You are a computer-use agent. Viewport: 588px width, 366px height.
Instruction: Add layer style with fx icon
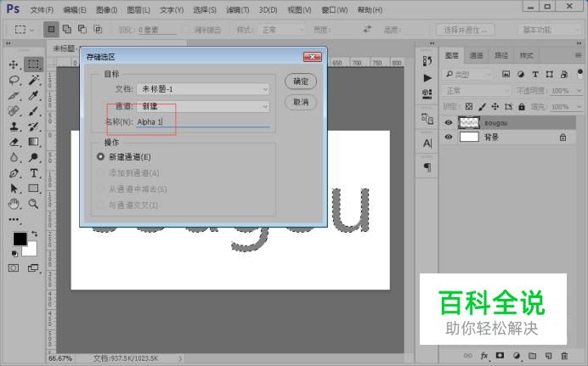(484, 356)
